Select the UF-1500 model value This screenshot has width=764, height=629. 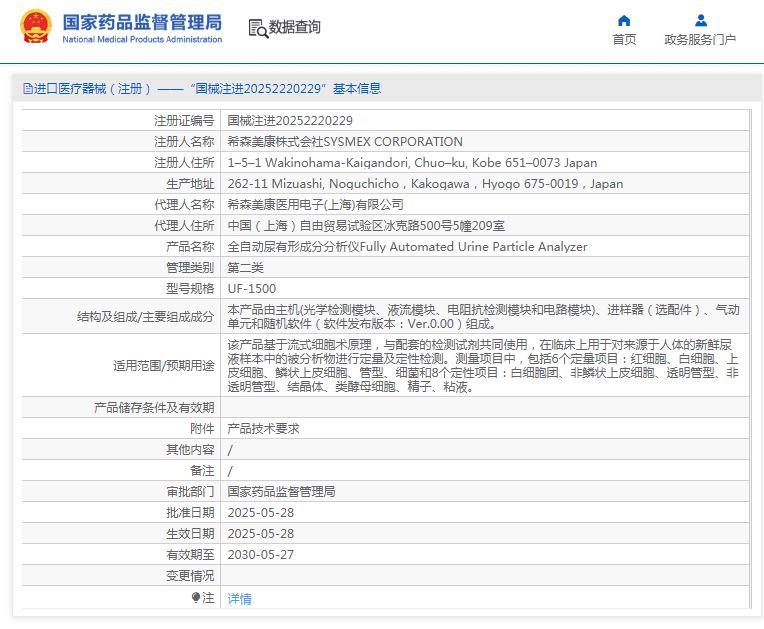pyautogui.click(x=252, y=288)
